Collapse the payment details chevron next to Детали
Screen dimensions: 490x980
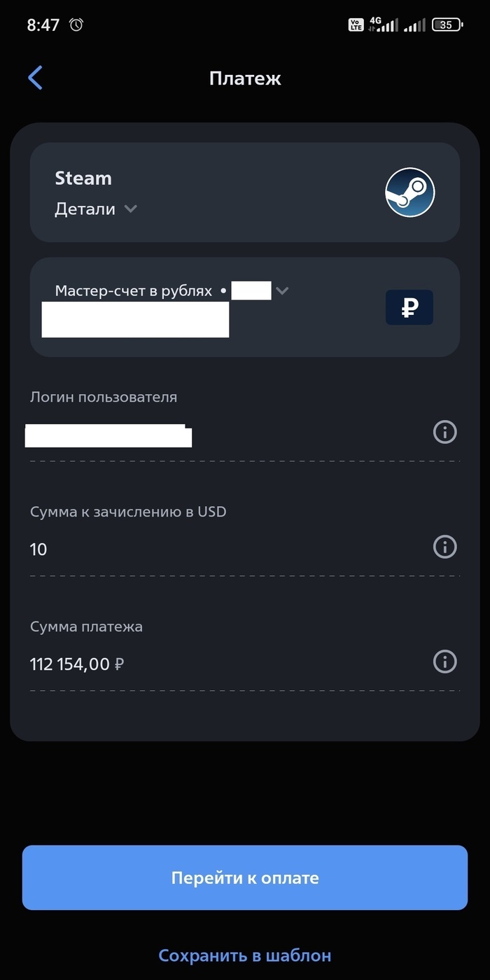click(x=132, y=209)
